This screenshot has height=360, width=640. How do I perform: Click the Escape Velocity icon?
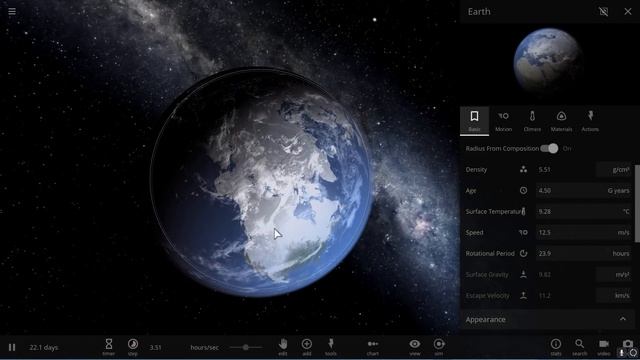(x=523, y=296)
